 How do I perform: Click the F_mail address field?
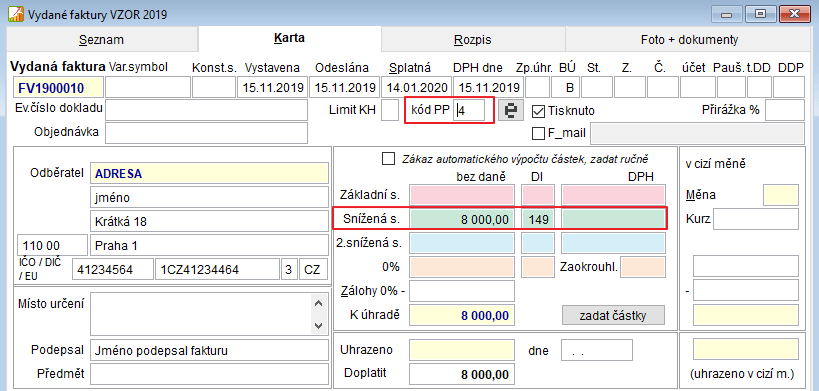697,133
